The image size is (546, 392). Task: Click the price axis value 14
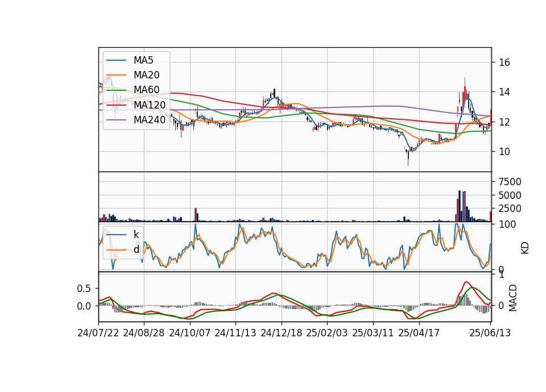coord(504,92)
